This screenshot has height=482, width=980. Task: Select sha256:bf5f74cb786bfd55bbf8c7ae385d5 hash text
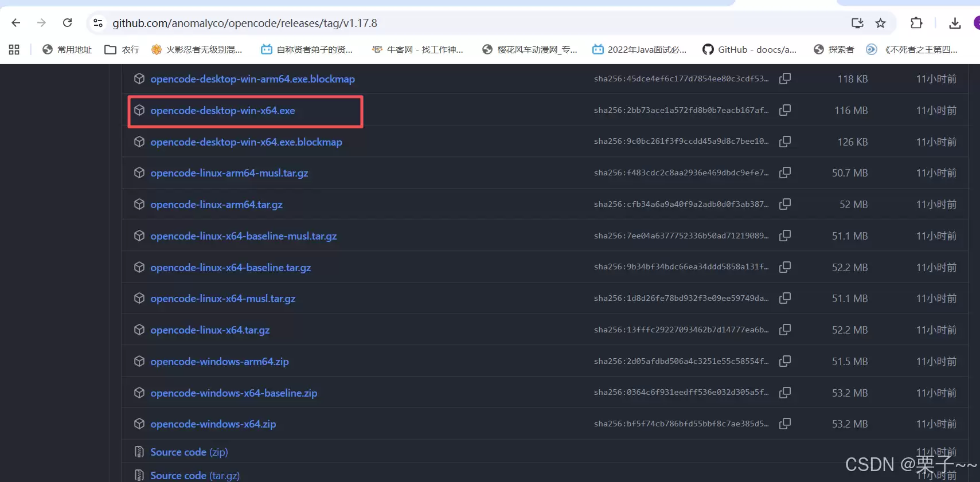[681, 424]
